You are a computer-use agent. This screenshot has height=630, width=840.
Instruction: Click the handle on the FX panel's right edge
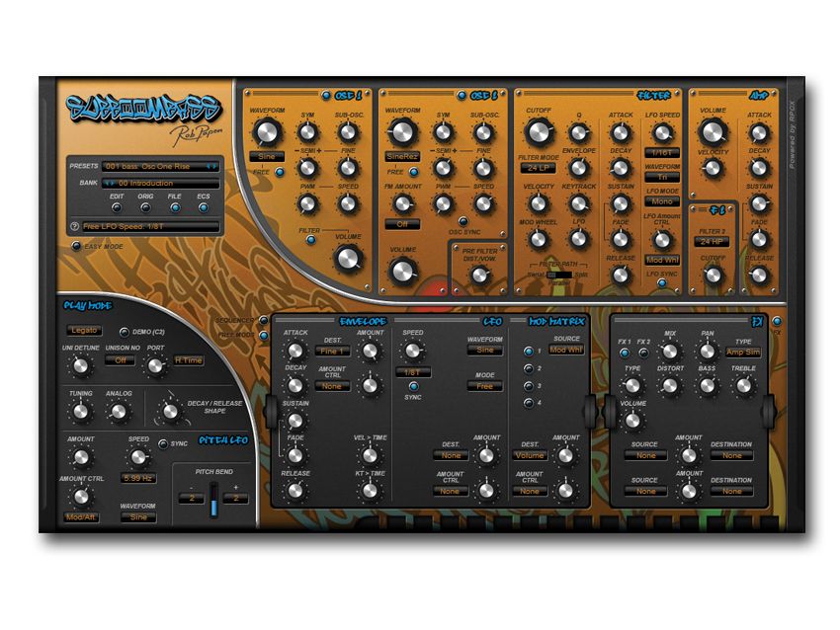(769, 411)
